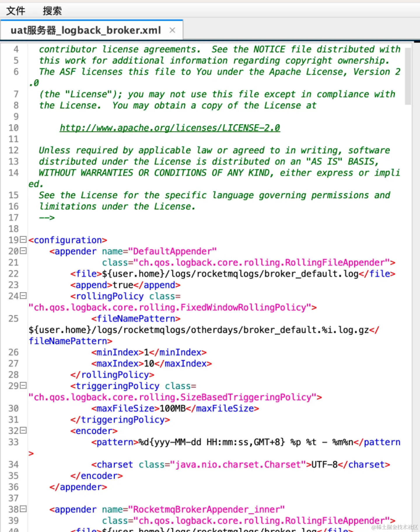Click the vertical scrollbar thumb
This screenshot has width=420, height=532.
pyautogui.click(x=408, y=76)
